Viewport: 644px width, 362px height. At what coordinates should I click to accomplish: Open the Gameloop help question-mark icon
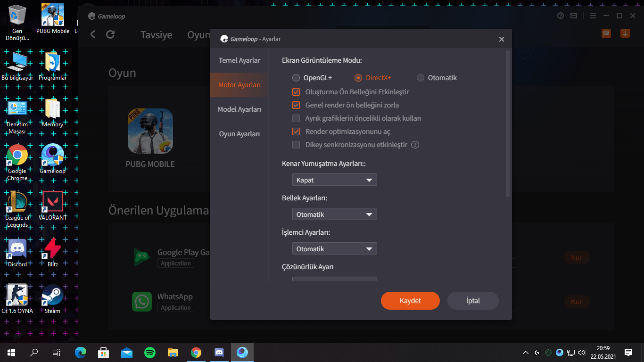tap(561, 16)
